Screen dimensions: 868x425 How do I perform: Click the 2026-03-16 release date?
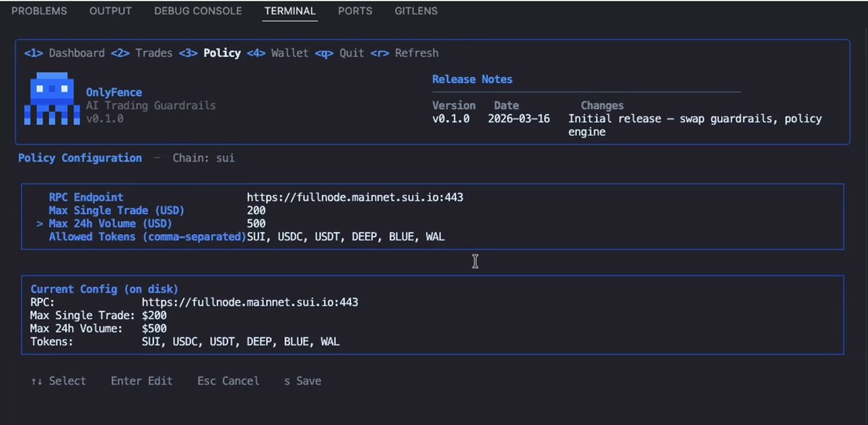519,119
